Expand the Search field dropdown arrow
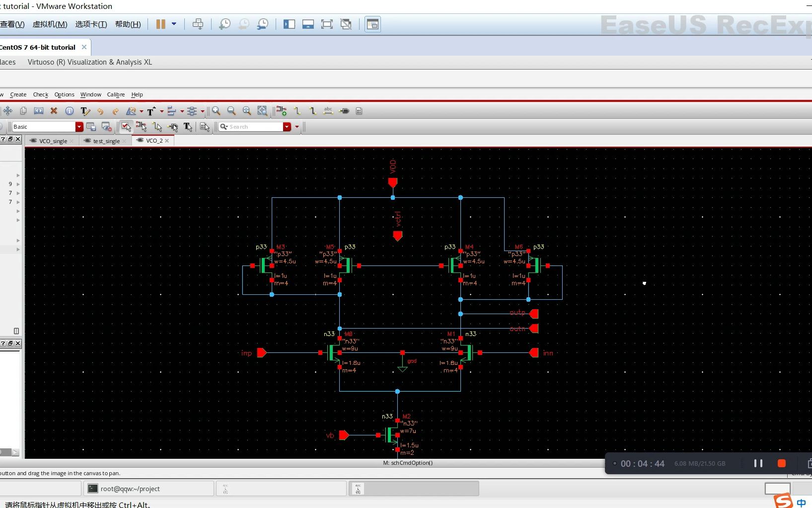 click(287, 127)
